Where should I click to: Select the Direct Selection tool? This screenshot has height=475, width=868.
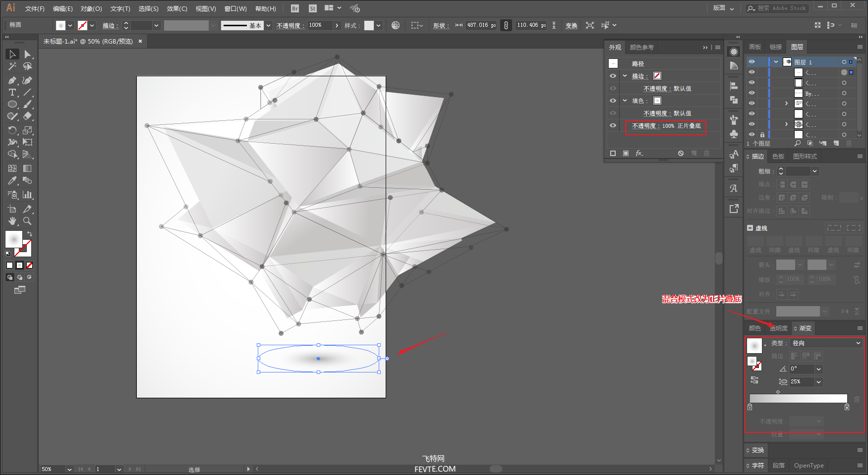pyautogui.click(x=28, y=54)
